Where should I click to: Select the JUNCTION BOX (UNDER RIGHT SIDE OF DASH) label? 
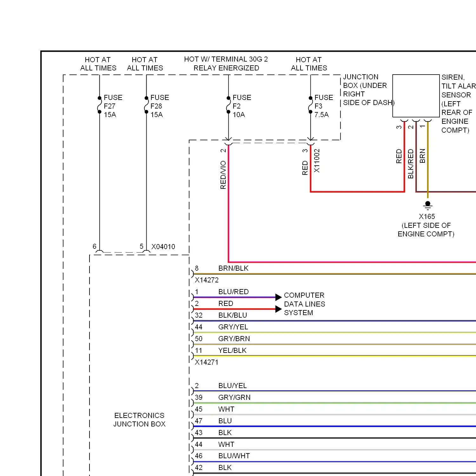369,90
